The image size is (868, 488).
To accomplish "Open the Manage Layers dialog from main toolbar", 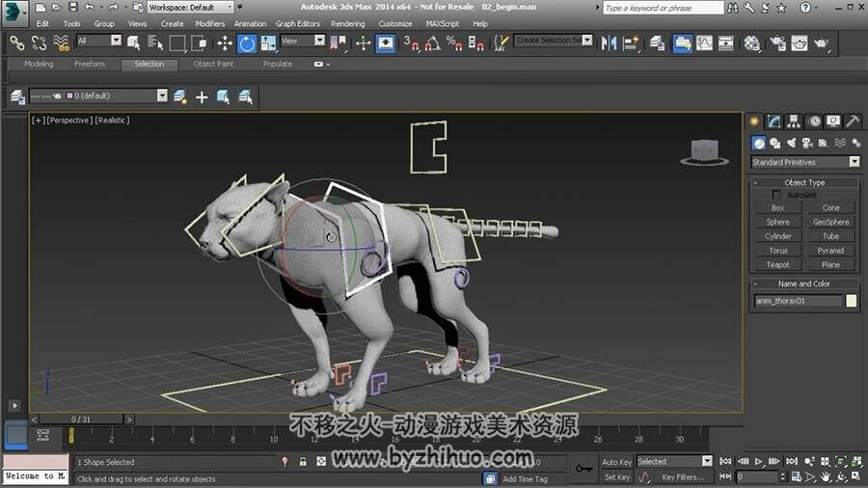I will point(657,42).
